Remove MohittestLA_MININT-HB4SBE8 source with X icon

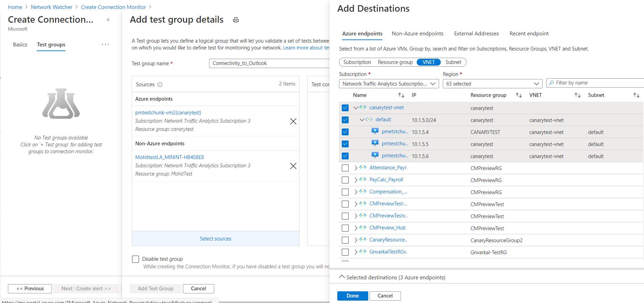(293, 166)
